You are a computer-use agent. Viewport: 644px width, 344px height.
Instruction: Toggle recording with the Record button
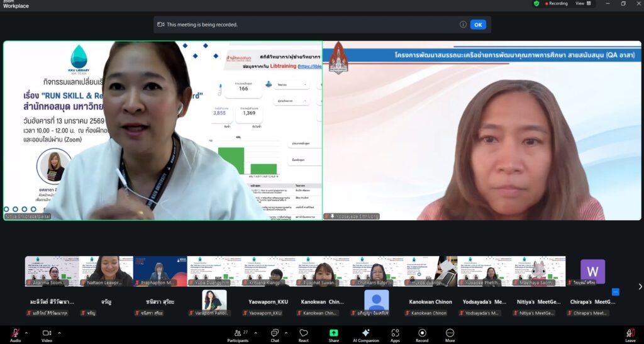(422, 334)
